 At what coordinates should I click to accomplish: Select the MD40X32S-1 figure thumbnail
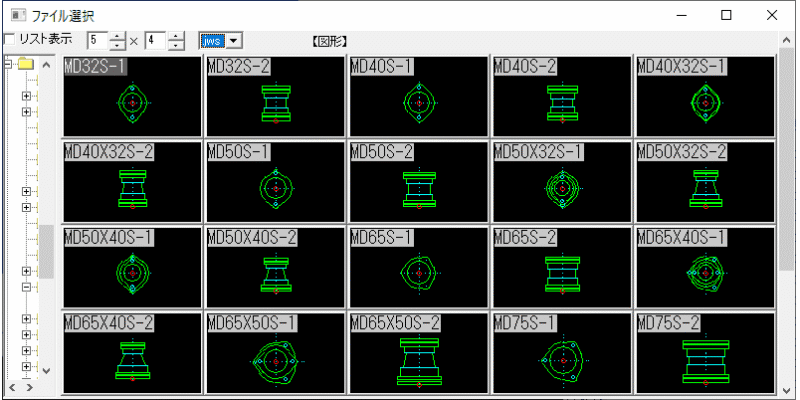(x=706, y=96)
